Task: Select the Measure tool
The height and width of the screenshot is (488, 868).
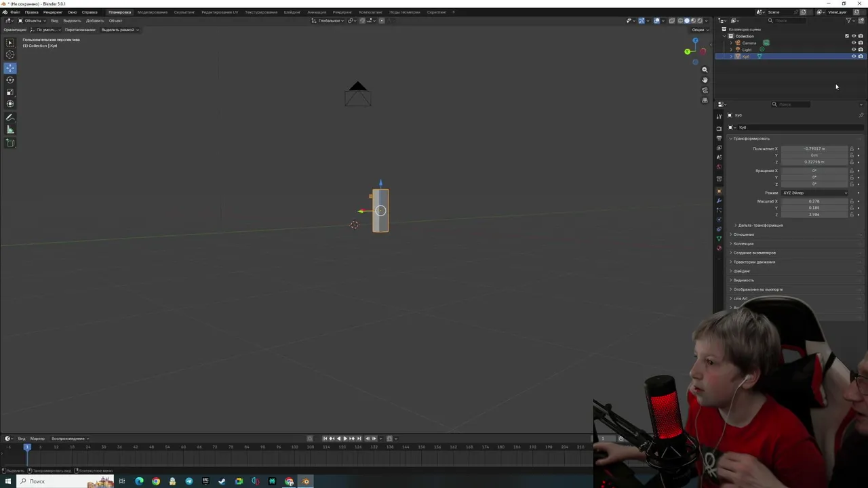Action: click(x=10, y=130)
